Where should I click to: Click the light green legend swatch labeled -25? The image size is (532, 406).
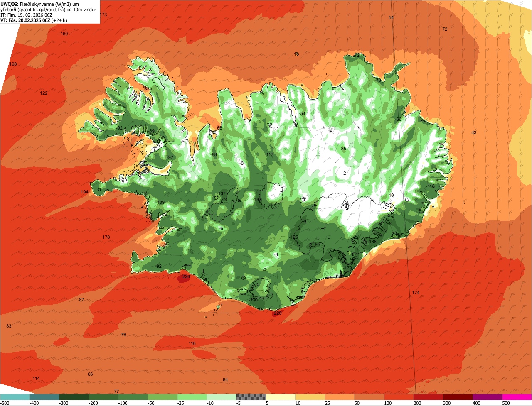click(192, 397)
